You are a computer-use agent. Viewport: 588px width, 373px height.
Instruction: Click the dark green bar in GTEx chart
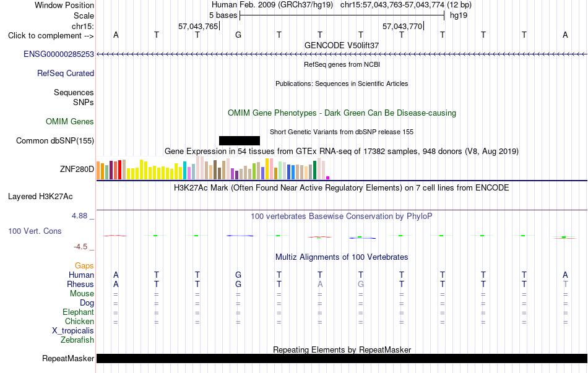315,170
